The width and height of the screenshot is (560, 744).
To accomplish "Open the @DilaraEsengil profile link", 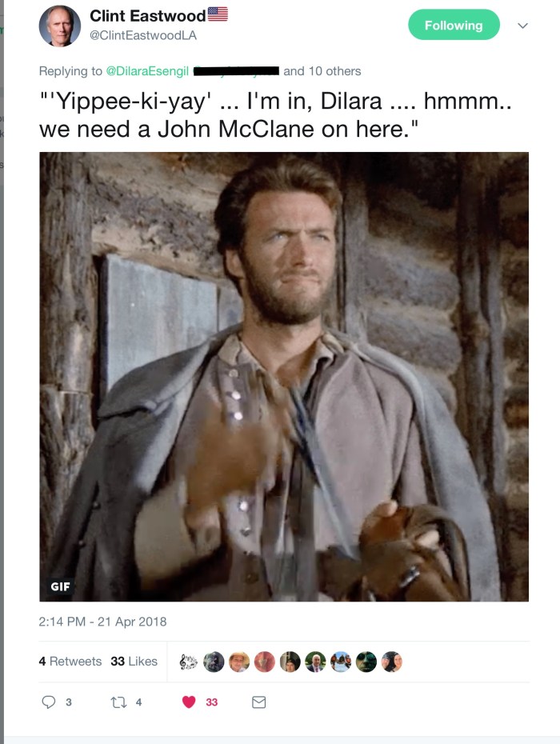I will point(147,71).
